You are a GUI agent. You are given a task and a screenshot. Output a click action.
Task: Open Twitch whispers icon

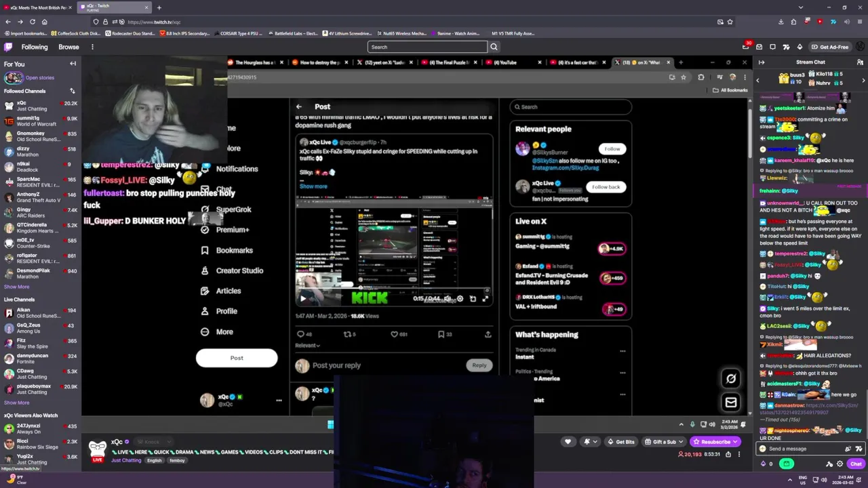pyautogui.click(x=773, y=47)
